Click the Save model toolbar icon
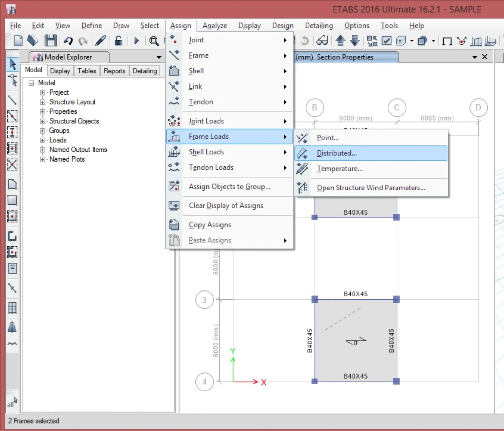 50,41
